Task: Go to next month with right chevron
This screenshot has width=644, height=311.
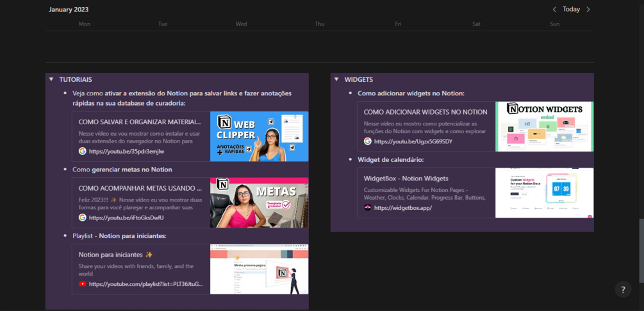Action: point(588,10)
